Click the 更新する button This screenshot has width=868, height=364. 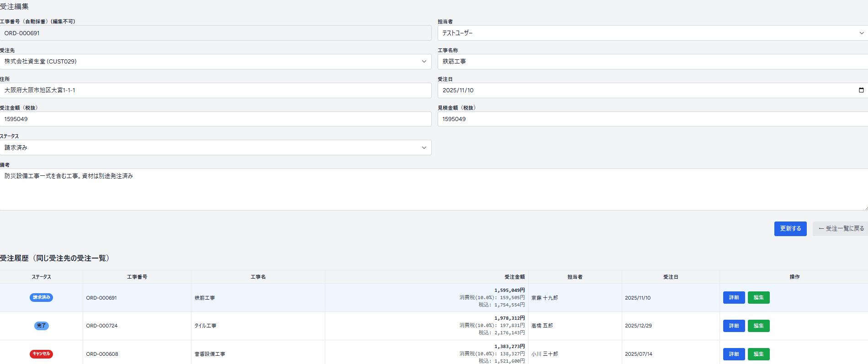coord(790,229)
